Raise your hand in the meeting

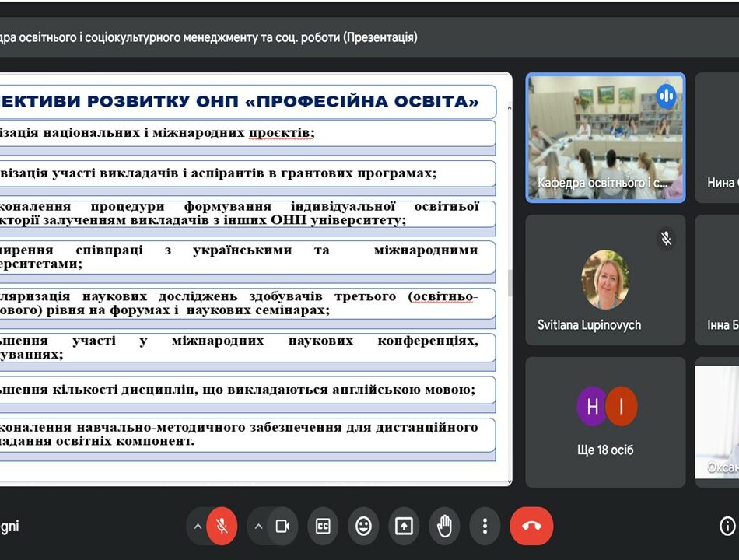point(444,527)
